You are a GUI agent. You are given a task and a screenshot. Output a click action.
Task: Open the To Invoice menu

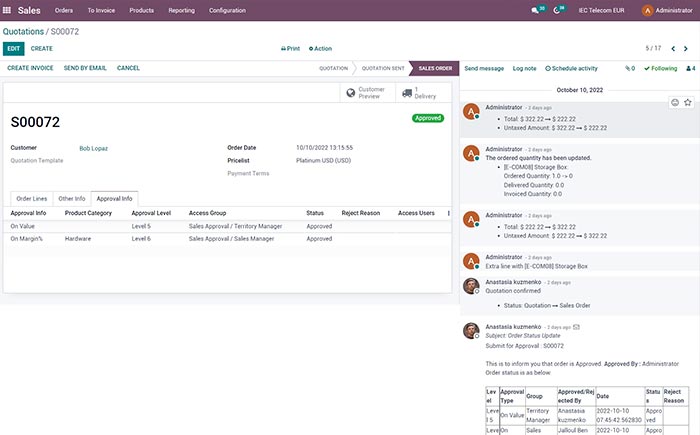(x=101, y=10)
